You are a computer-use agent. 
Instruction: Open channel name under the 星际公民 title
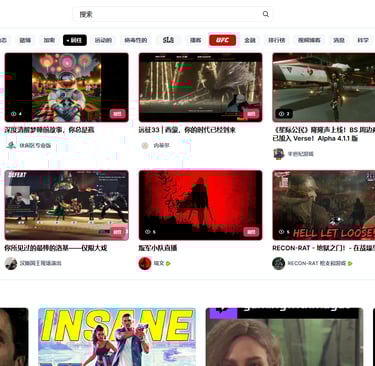pos(301,154)
